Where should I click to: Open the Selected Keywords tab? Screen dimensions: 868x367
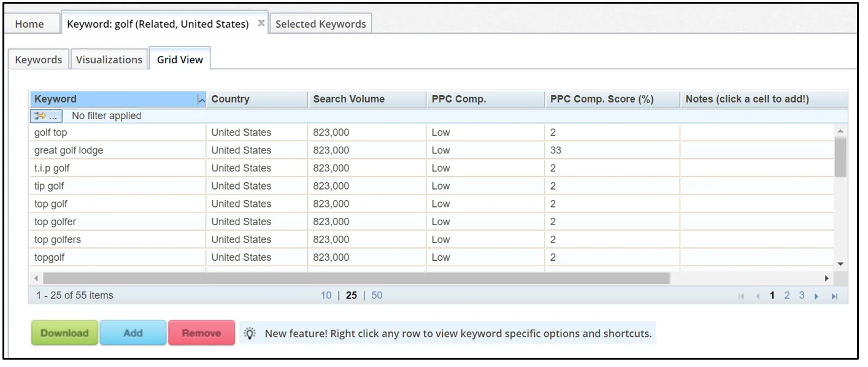tap(320, 24)
